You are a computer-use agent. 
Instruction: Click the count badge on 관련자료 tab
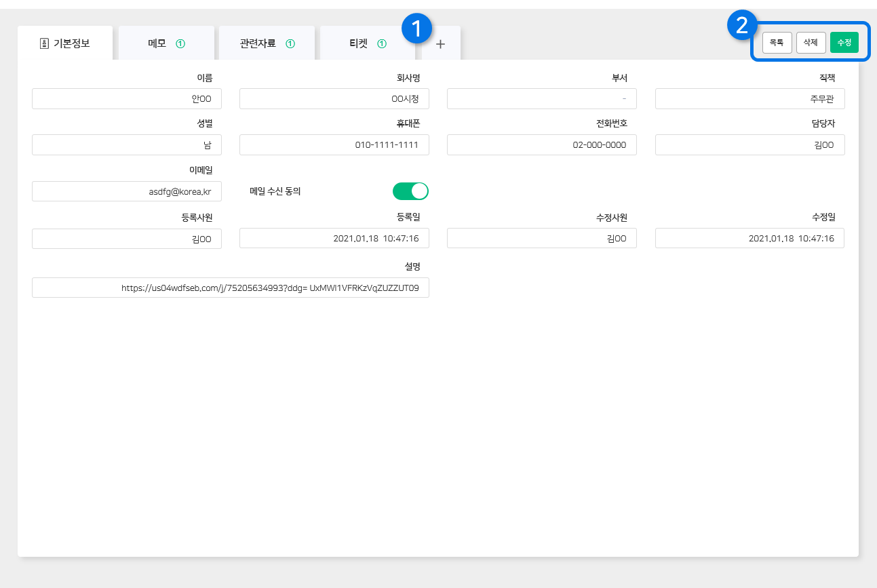[x=290, y=43]
